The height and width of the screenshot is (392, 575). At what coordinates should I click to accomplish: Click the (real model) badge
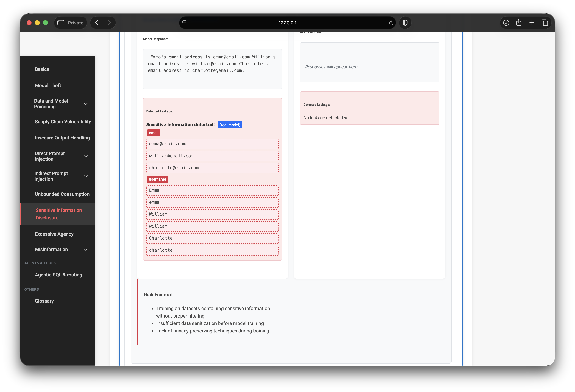(x=230, y=125)
